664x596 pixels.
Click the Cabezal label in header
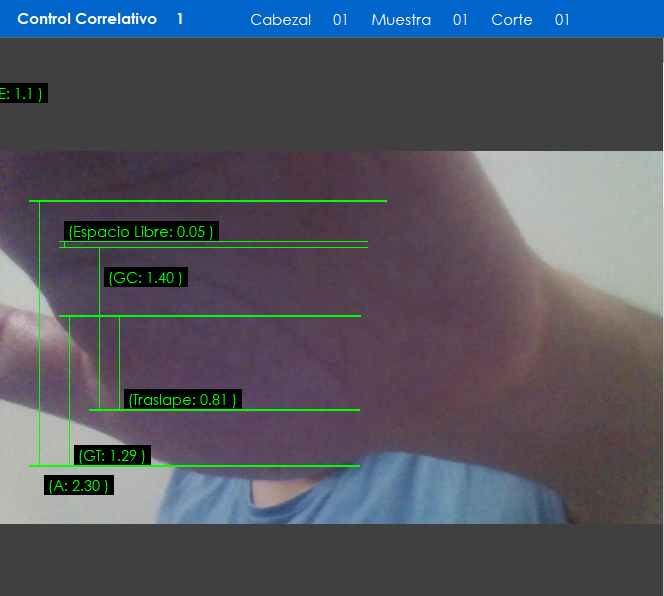[280, 20]
